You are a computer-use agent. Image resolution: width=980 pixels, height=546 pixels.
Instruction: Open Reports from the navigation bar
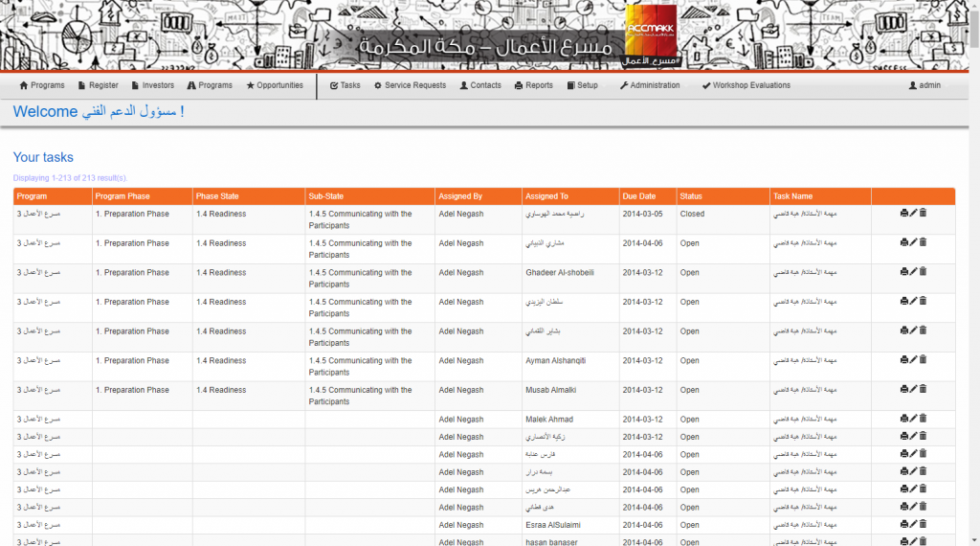tap(534, 85)
